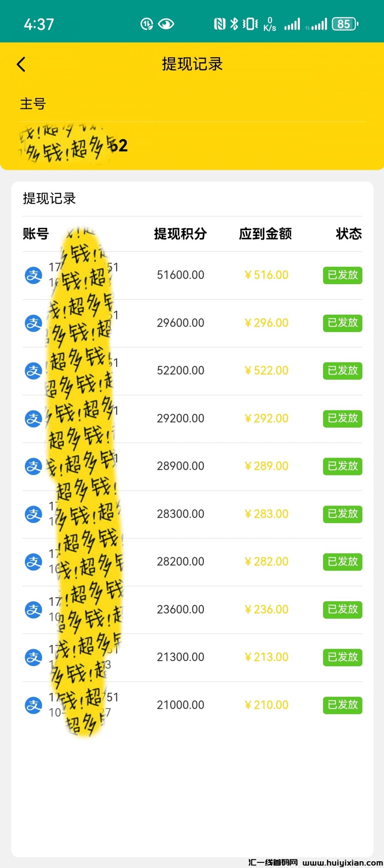Click 已发放 status badge for ¥292.00
The height and width of the screenshot is (868, 384).
[x=342, y=418]
